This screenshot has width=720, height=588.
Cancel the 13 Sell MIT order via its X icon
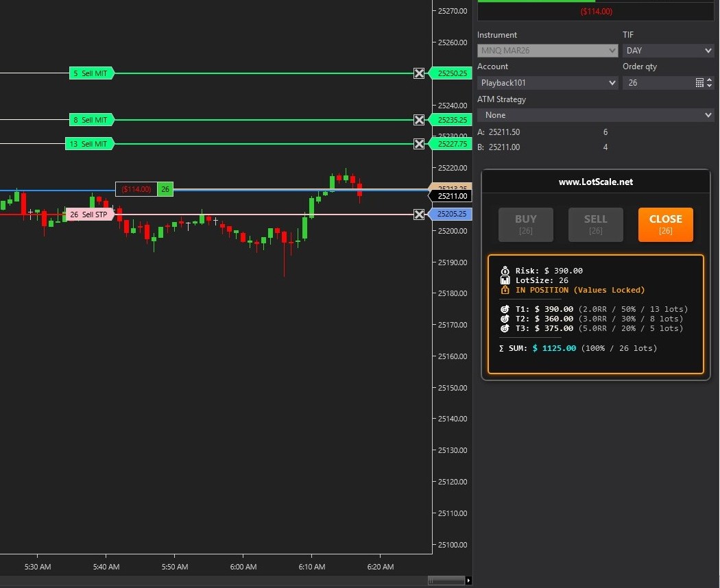(419, 144)
